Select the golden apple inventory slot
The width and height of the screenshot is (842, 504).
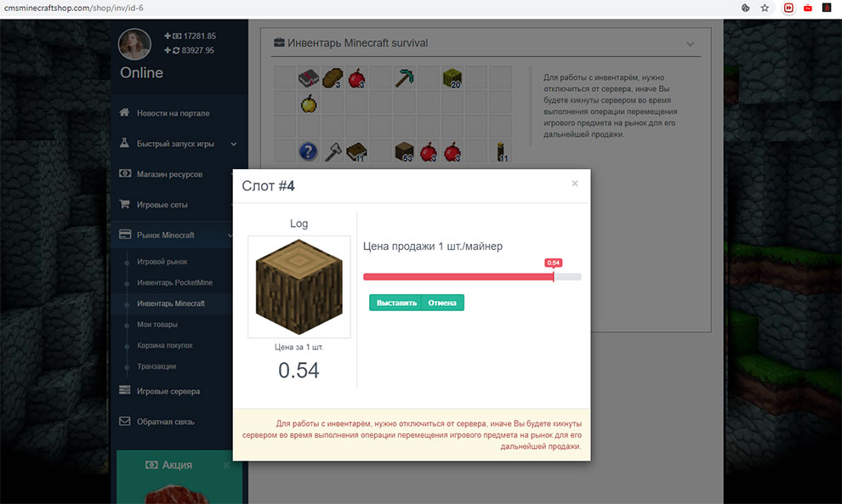tap(308, 103)
